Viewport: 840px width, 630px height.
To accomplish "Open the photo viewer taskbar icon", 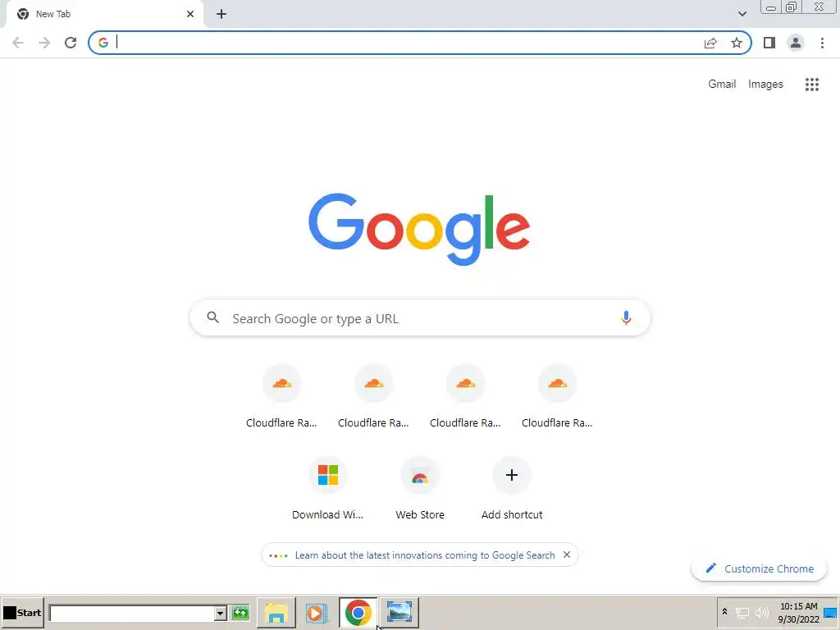I will pos(399,613).
